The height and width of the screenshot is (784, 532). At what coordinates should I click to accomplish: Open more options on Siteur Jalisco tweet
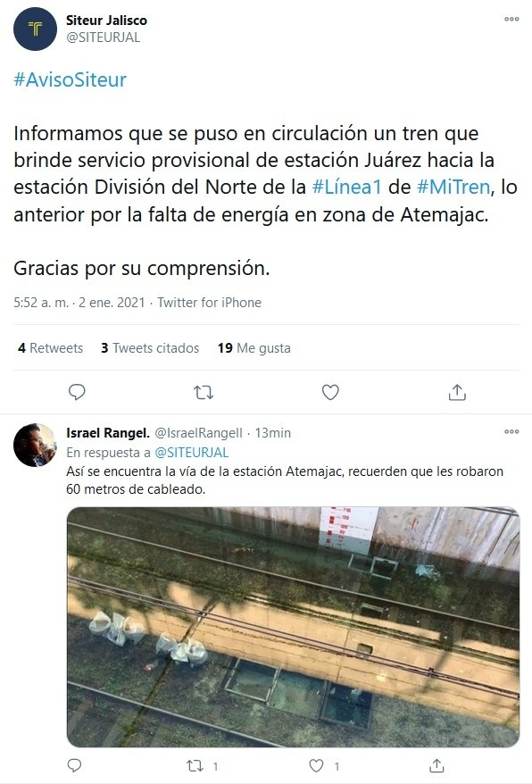click(x=511, y=19)
